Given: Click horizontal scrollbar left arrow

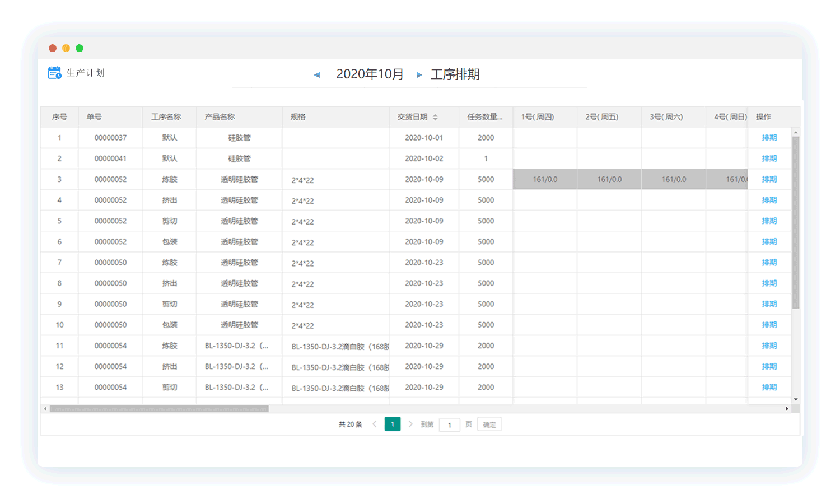Looking at the screenshot, I should (x=45, y=409).
